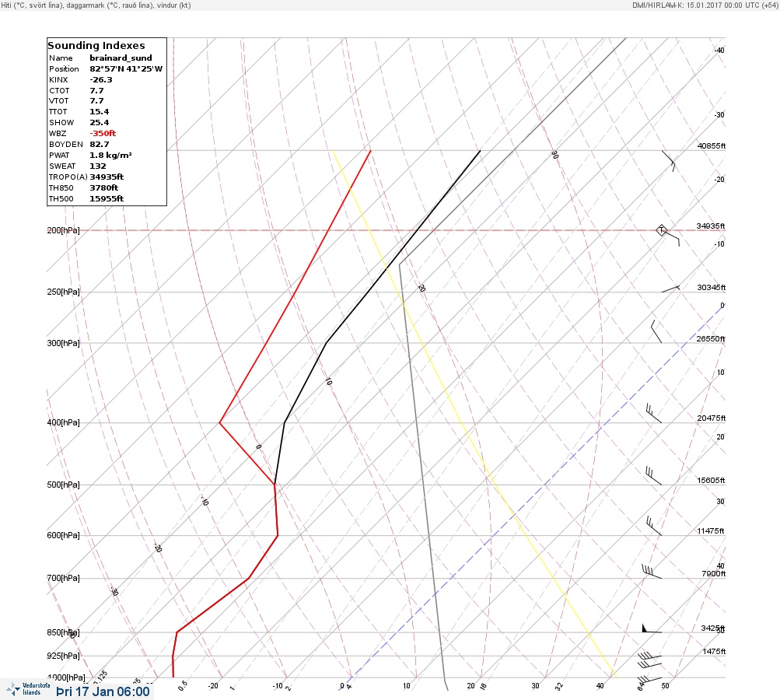Click the 'Sounding Indexes' title
Image resolution: width=780 pixels, height=700 pixels.
click(96, 45)
